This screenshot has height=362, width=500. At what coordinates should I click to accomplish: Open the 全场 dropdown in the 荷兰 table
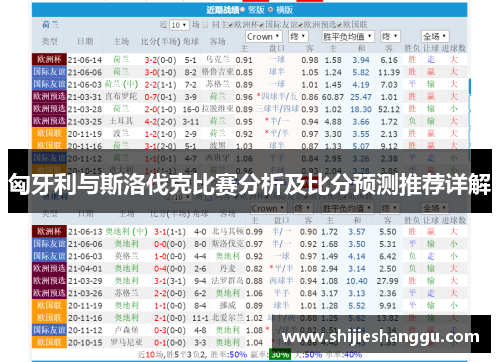(x=435, y=36)
